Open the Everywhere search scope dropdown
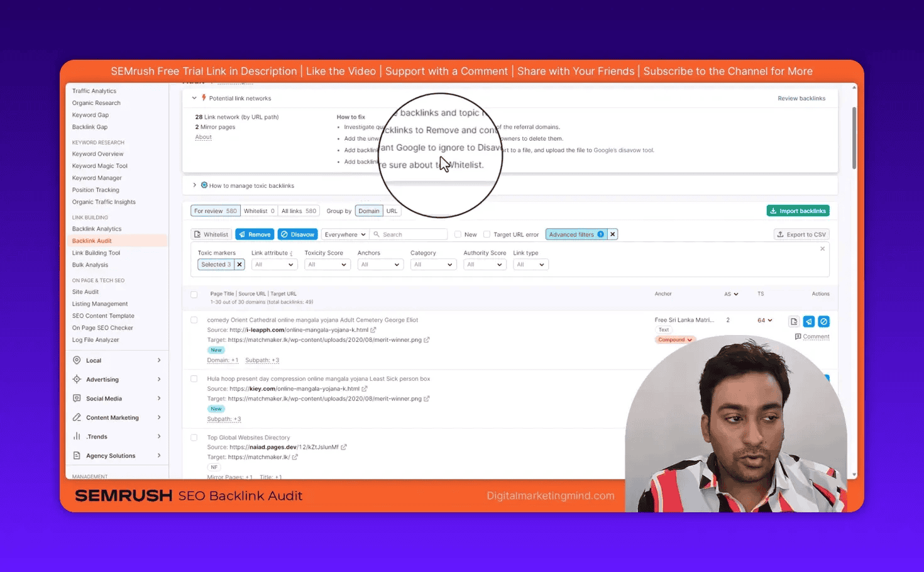Image resolution: width=924 pixels, height=572 pixels. 344,234
